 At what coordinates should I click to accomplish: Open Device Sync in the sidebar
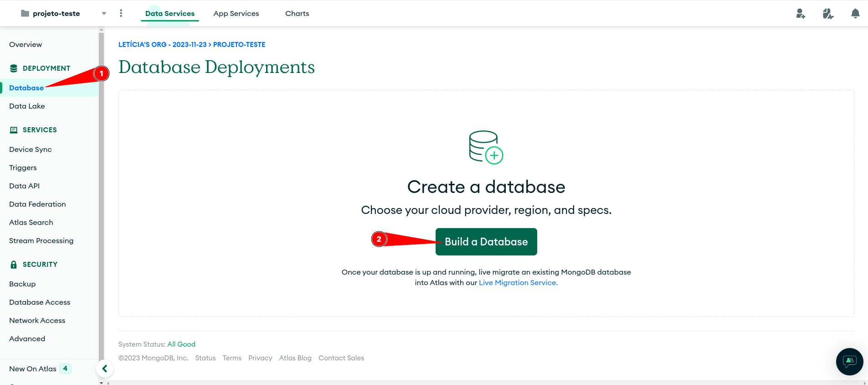tap(31, 149)
